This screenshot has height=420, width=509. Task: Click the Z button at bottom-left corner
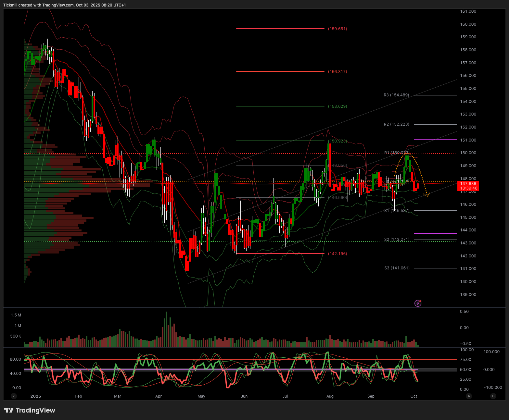pos(14,396)
